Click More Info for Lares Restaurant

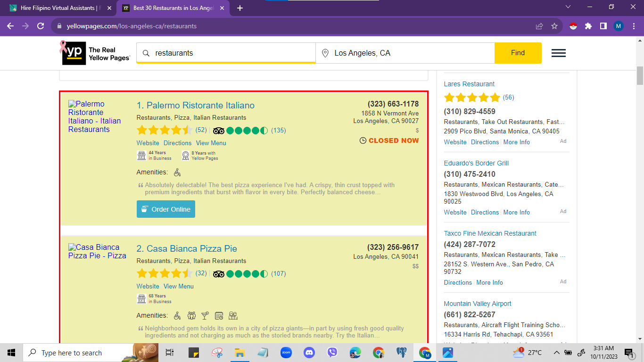tap(517, 142)
